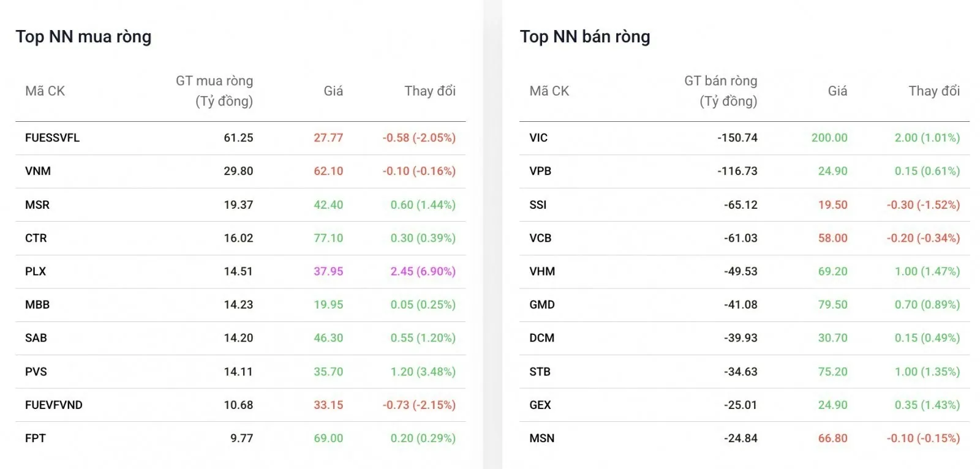
Task: Click the 'GT bán ròng (Tỷ đồng)' column header
Action: 721,91
